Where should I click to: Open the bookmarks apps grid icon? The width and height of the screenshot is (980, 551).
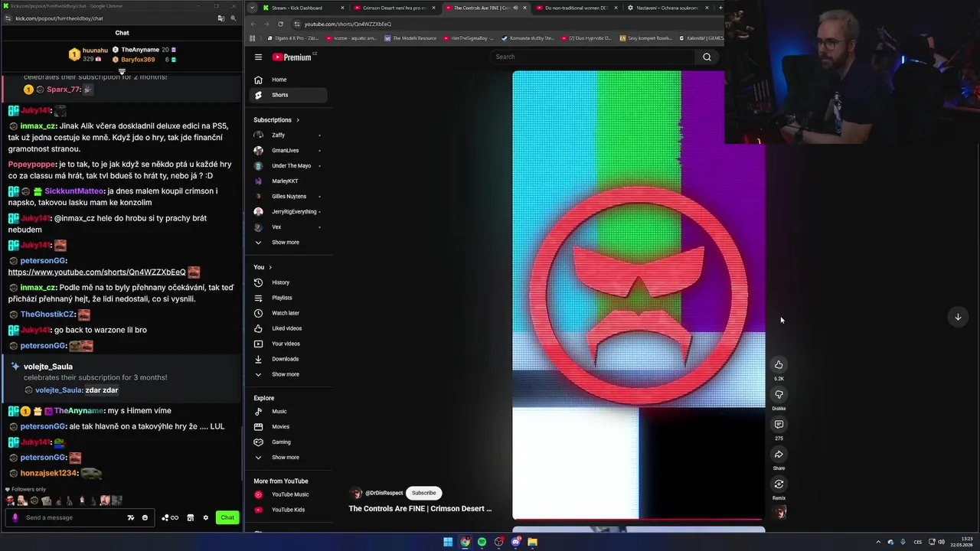(x=252, y=37)
